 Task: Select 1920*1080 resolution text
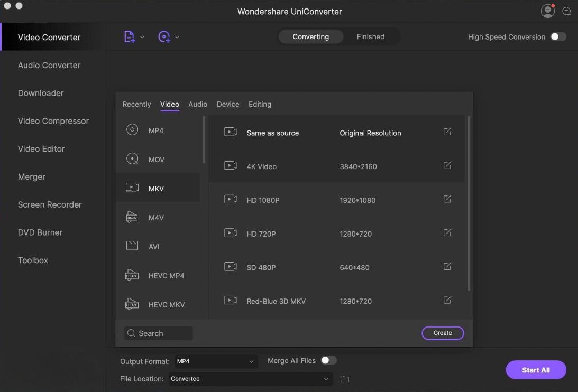pyautogui.click(x=357, y=200)
